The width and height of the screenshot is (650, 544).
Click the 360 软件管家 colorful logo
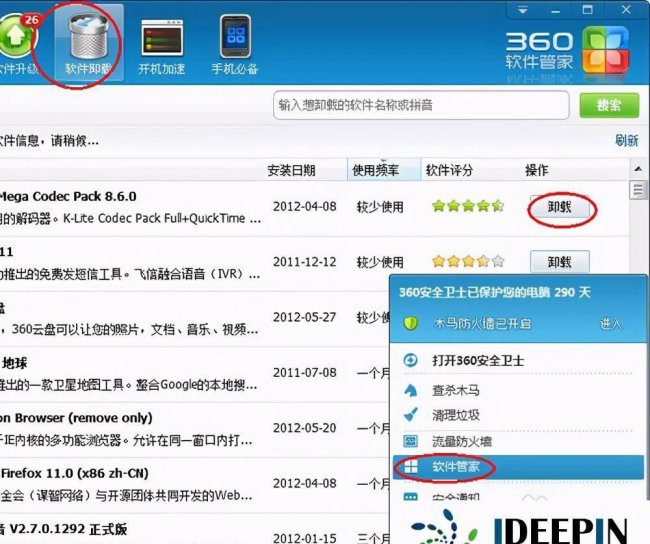point(605,49)
